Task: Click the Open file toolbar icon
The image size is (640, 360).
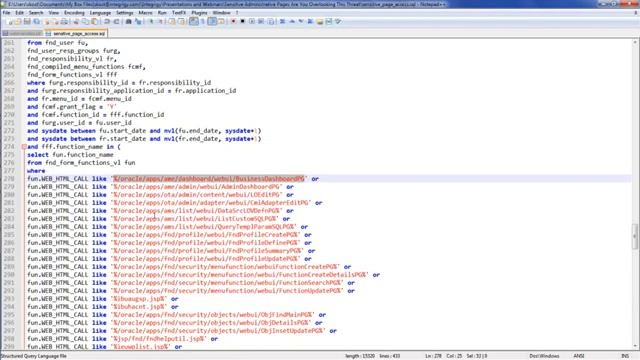Action: coord(18,21)
